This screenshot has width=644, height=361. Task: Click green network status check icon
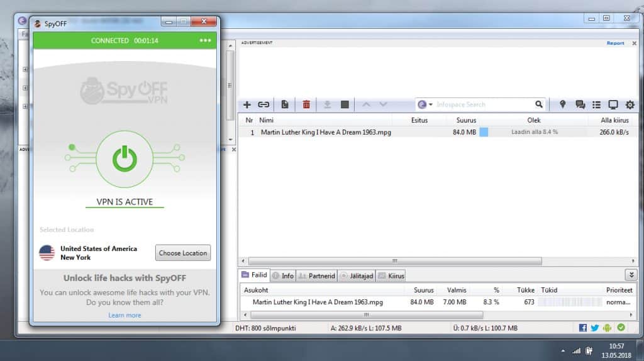pyautogui.click(x=621, y=327)
